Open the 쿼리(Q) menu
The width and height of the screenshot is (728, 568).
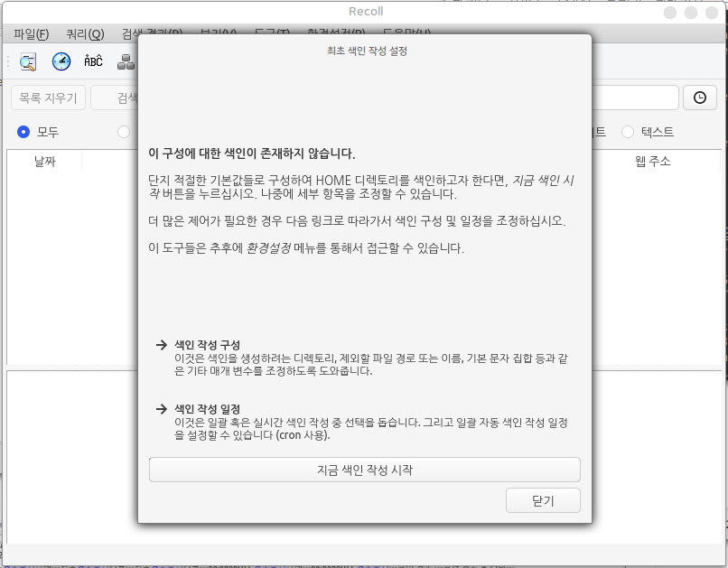[x=85, y=34]
